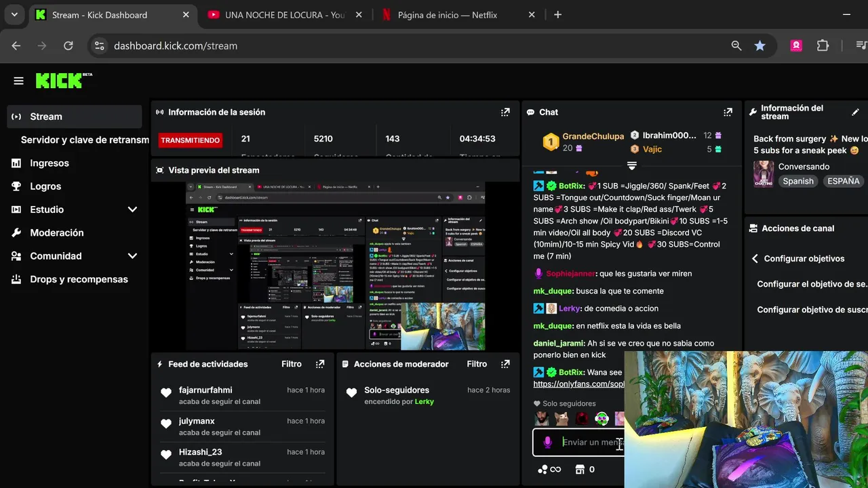The width and height of the screenshot is (868, 488).
Task: Click the Drops y recompensas gift icon
Action: pos(16,279)
